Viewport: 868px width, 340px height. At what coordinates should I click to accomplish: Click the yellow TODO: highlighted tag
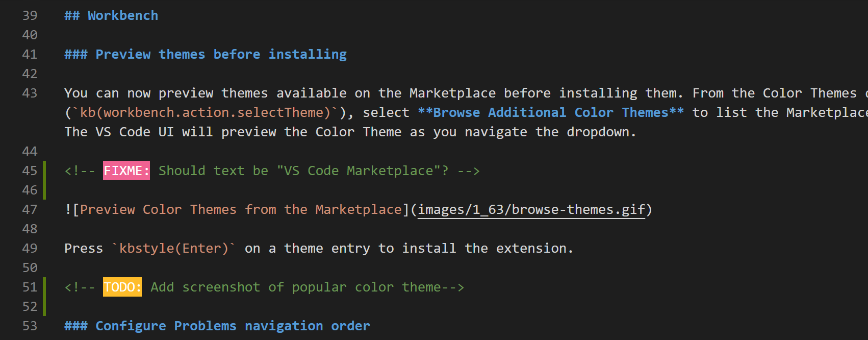122,287
